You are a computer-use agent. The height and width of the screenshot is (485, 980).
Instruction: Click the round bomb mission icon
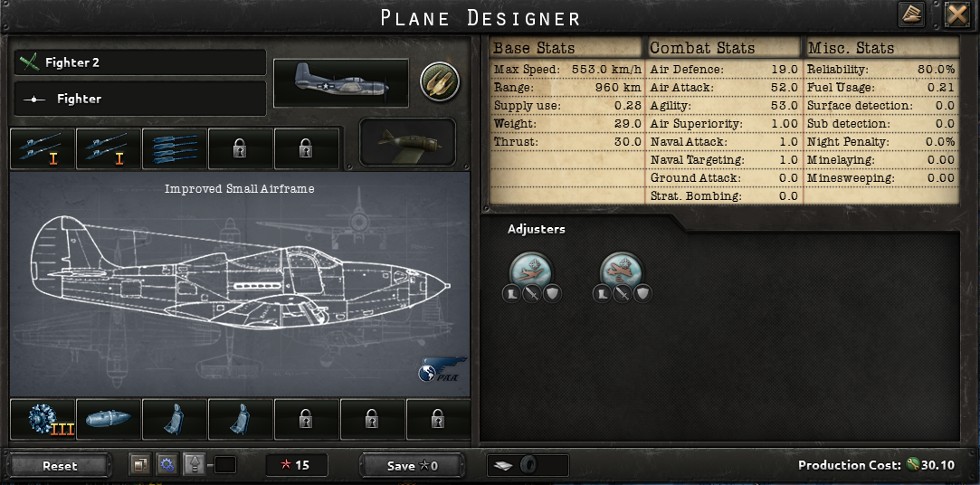tap(440, 81)
